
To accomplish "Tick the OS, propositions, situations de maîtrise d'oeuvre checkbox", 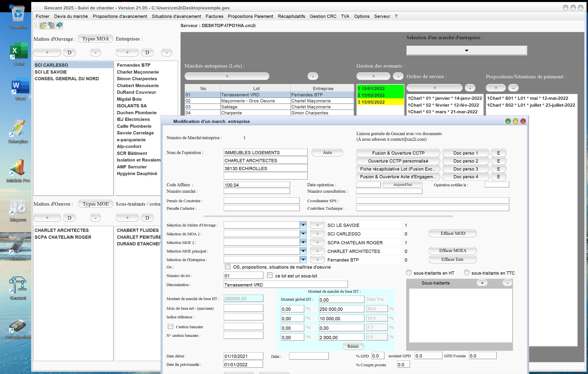I will [x=228, y=266].
